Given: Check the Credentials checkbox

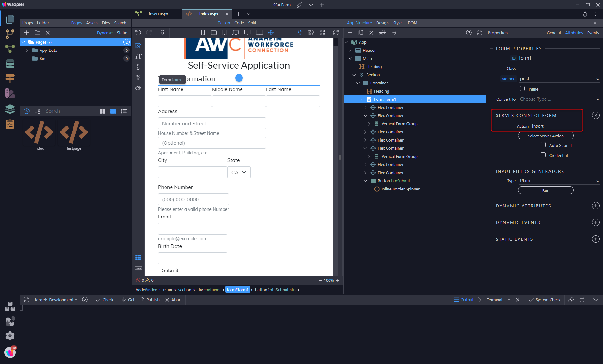Looking at the screenshot, I should pos(543,155).
